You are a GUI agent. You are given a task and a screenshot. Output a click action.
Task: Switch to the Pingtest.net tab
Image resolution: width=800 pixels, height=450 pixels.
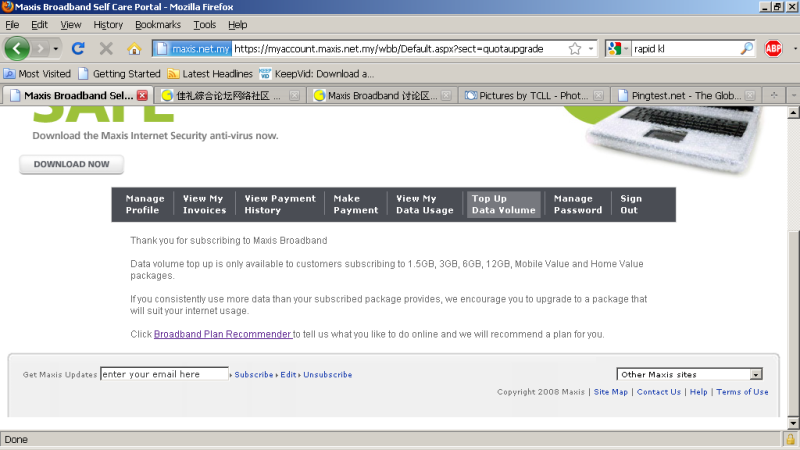685,95
